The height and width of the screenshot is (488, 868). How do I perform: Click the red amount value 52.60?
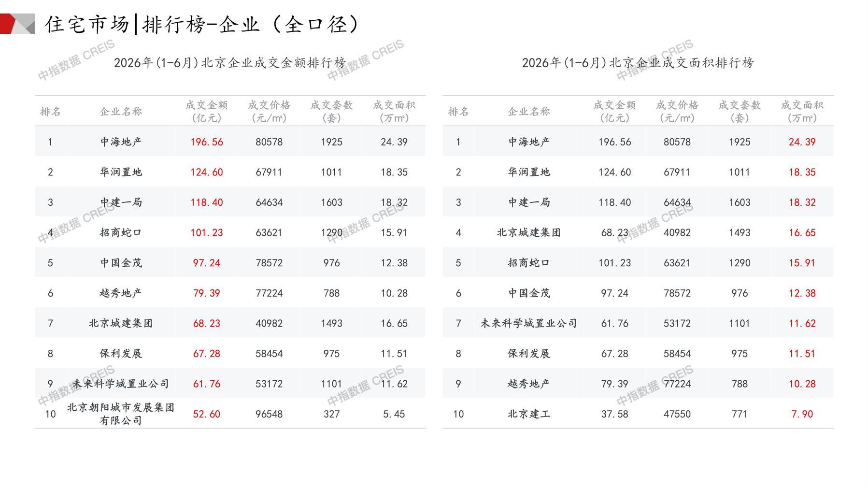(x=207, y=414)
